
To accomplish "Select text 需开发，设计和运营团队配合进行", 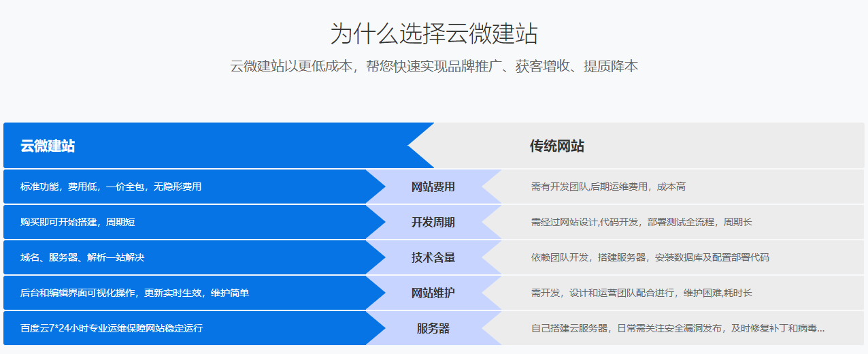I will click(x=603, y=293).
